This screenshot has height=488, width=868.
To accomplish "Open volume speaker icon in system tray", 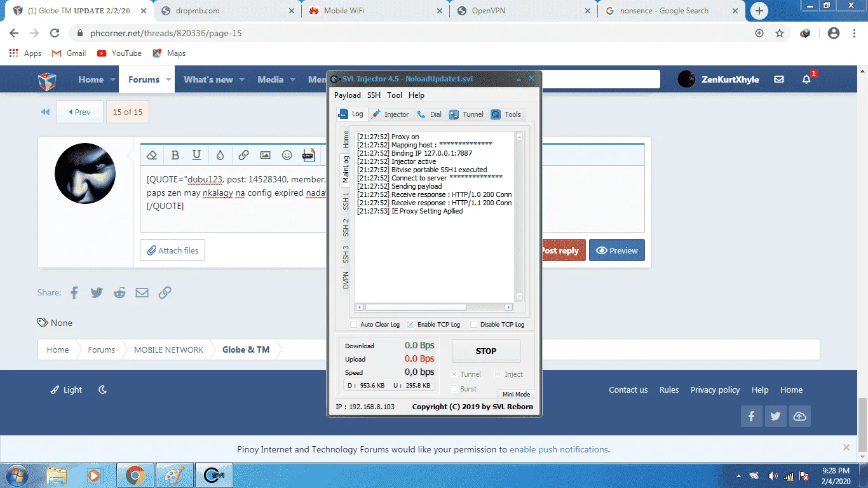I will pyautogui.click(x=773, y=476).
